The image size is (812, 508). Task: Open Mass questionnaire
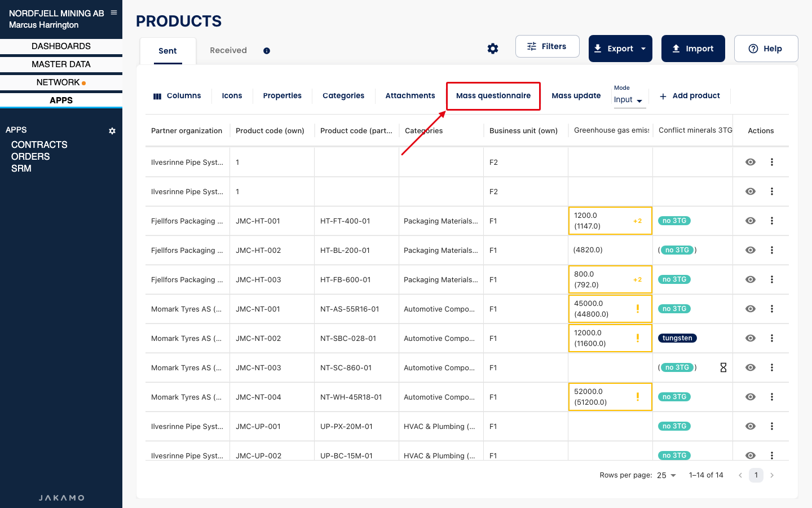coord(493,96)
